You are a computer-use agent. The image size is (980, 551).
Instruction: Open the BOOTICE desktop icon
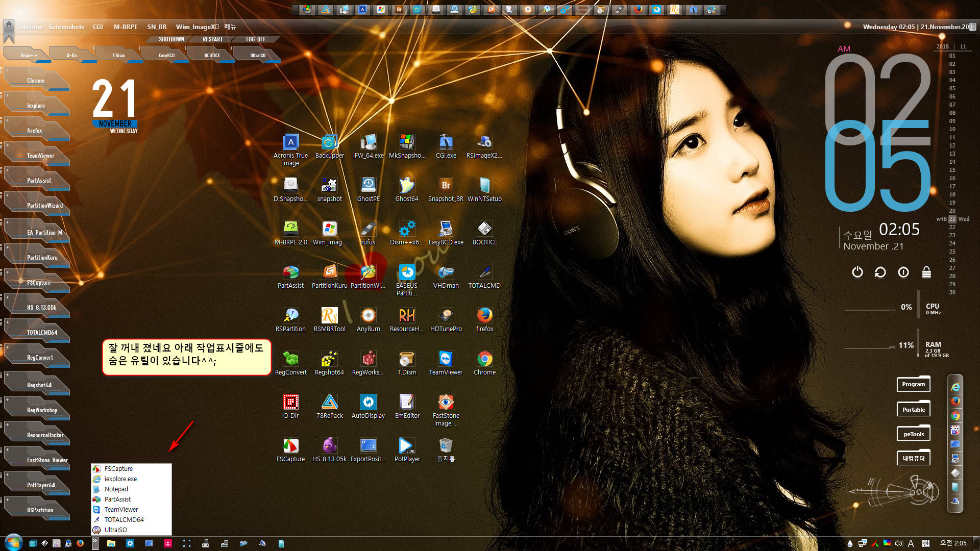point(484,233)
